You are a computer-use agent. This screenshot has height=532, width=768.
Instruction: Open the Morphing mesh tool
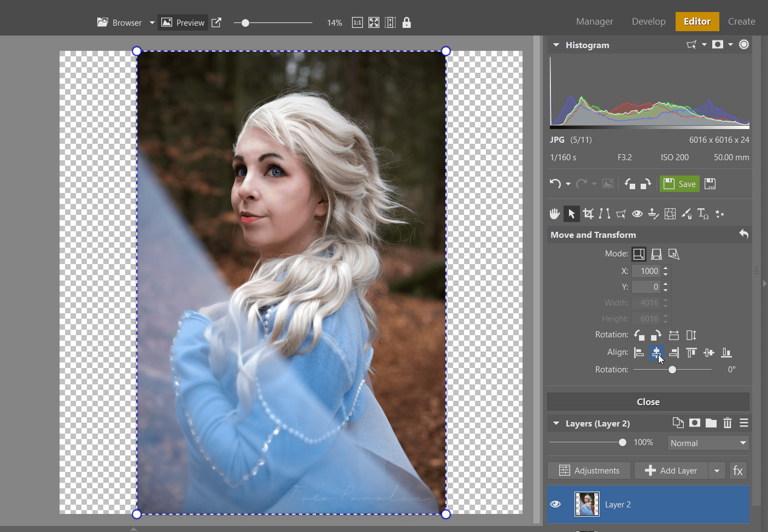click(670, 214)
